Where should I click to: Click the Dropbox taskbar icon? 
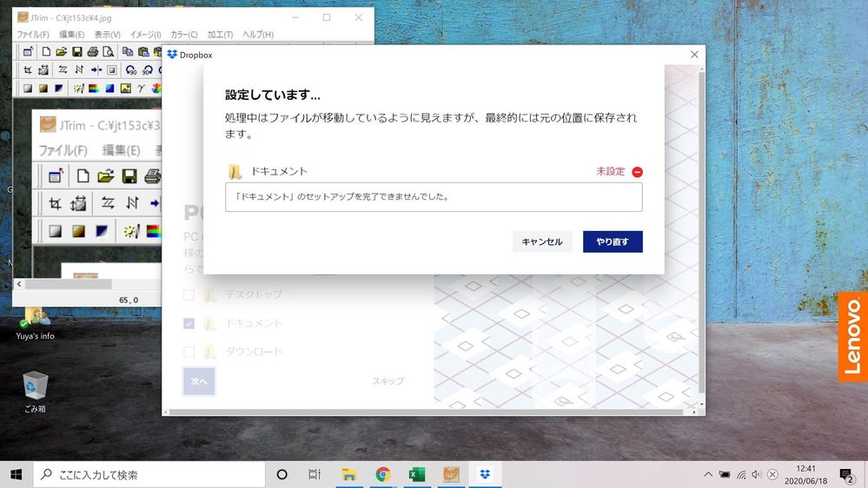485,474
